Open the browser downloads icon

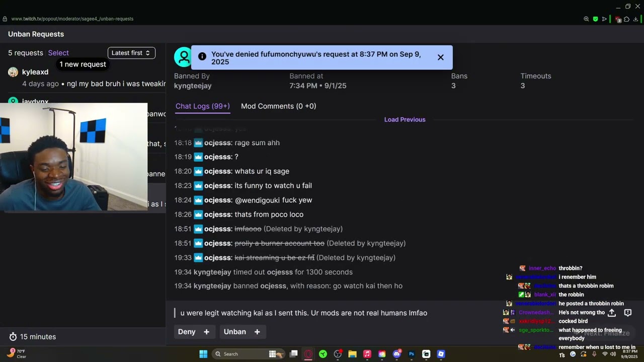click(x=636, y=19)
